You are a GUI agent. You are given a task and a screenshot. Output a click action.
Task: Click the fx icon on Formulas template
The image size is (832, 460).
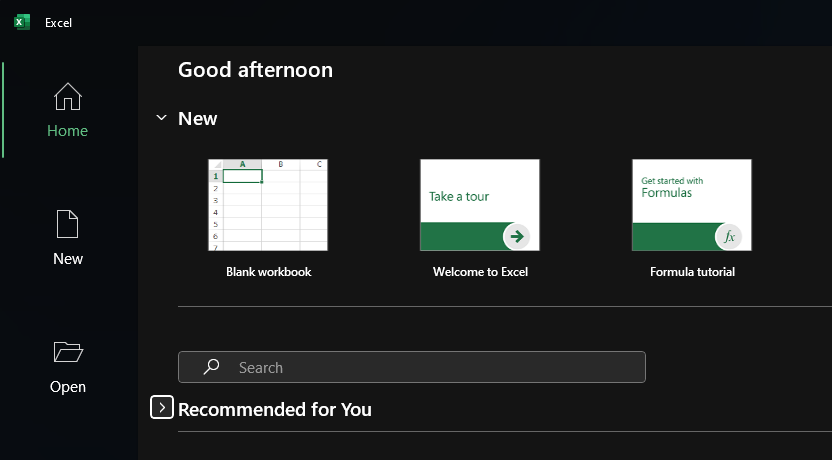(x=729, y=236)
